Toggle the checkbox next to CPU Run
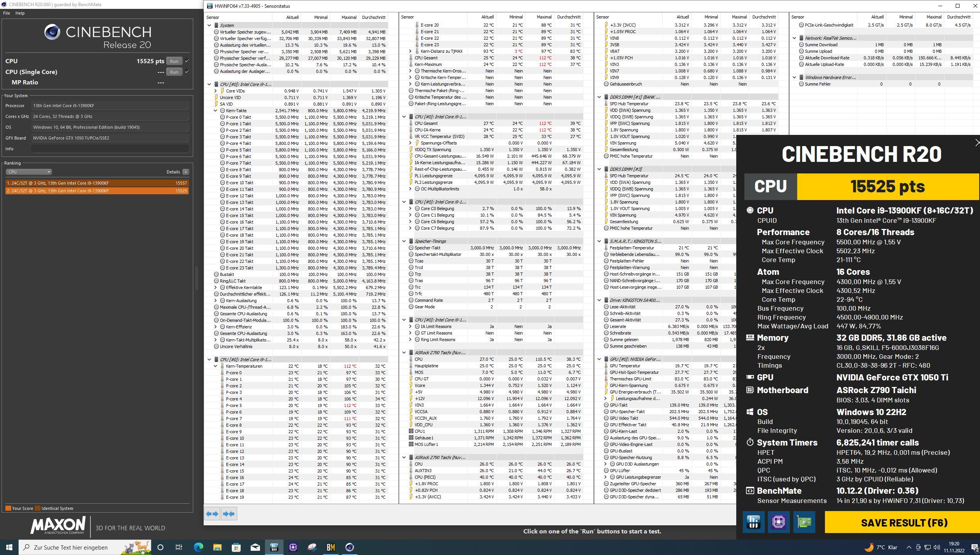 187,61
